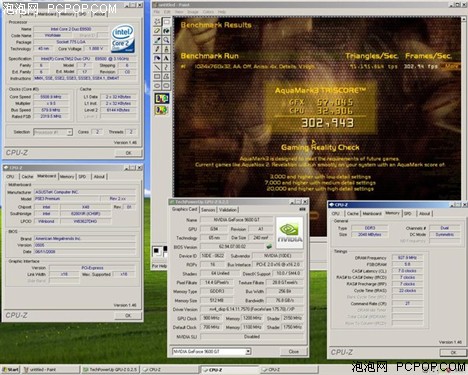Open About tab in Memory CPU-Z window
The image size is (468, 375).
click(425, 213)
